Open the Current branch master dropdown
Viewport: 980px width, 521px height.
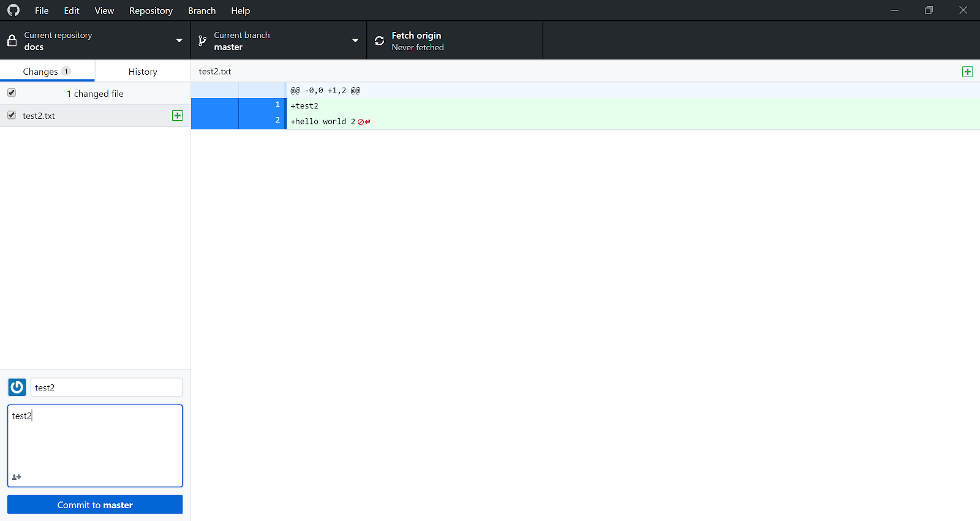[x=279, y=41]
